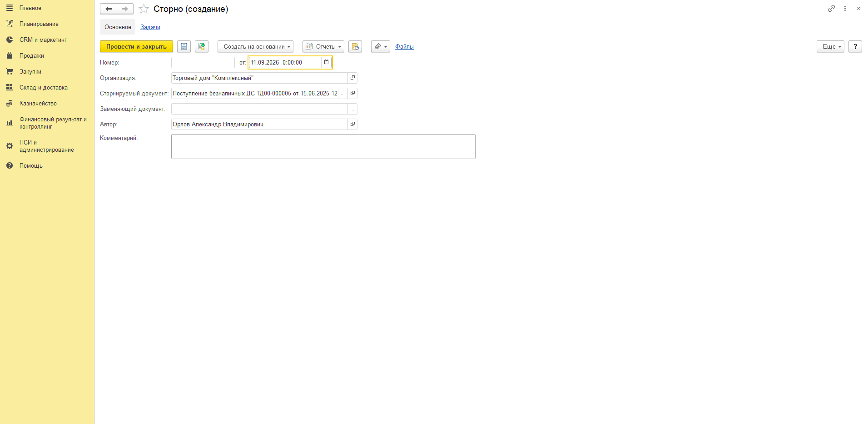Open the Автор record with open button
The image size is (868, 424).
352,124
